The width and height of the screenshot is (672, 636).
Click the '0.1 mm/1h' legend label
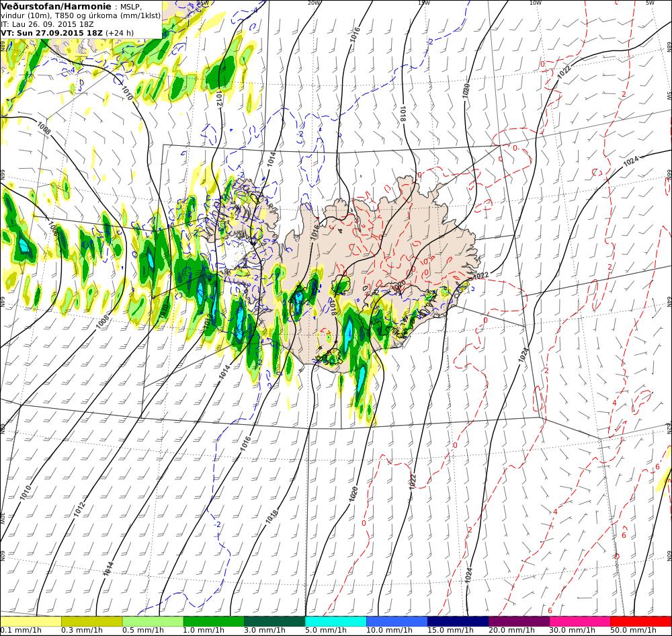pos(21,631)
